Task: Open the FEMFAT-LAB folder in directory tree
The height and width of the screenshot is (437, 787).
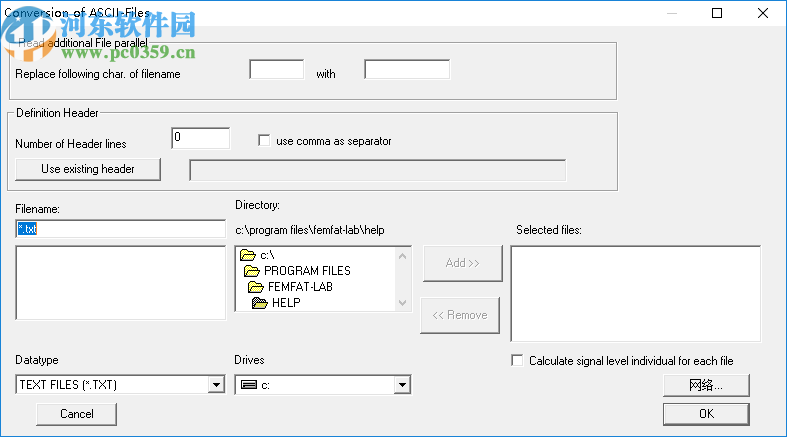Action: tap(300, 287)
